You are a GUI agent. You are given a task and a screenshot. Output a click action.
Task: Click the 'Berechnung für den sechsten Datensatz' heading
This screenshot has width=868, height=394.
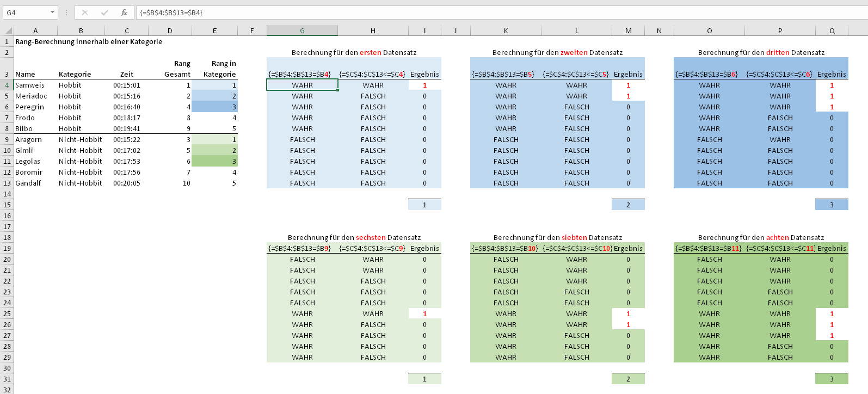(x=354, y=238)
